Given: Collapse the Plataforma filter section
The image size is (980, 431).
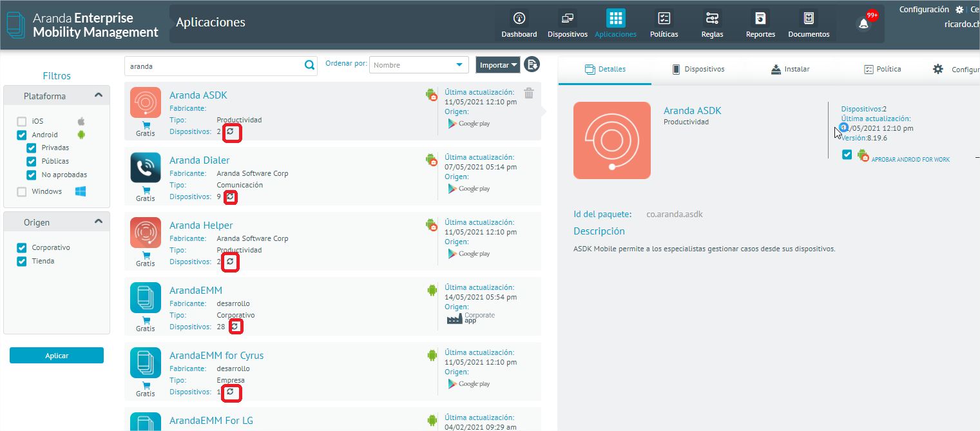Looking at the screenshot, I should (x=98, y=95).
